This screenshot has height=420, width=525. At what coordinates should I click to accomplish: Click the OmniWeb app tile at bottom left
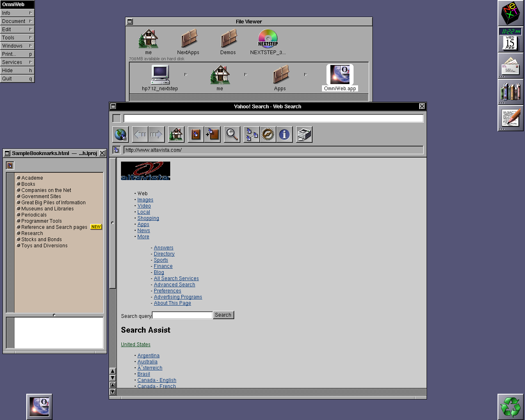(x=39, y=407)
